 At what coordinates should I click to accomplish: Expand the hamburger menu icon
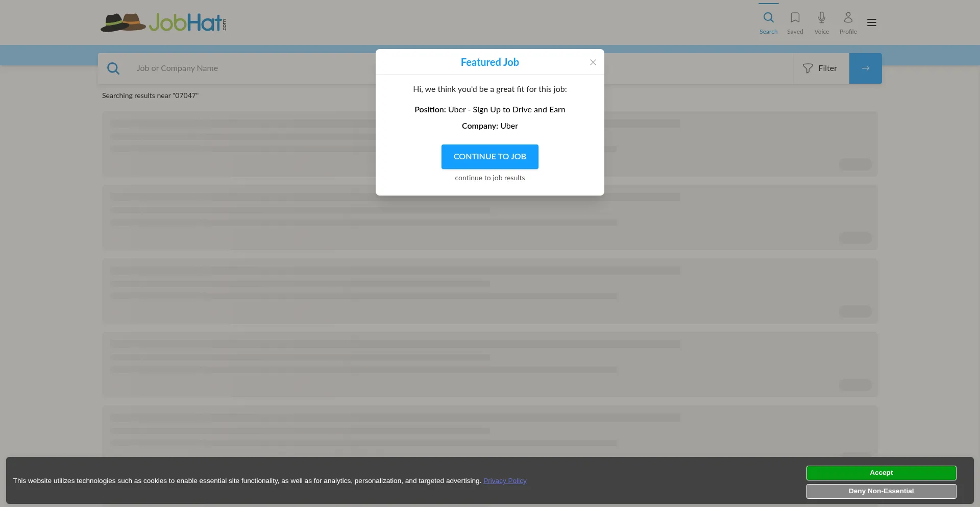[x=871, y=22]
